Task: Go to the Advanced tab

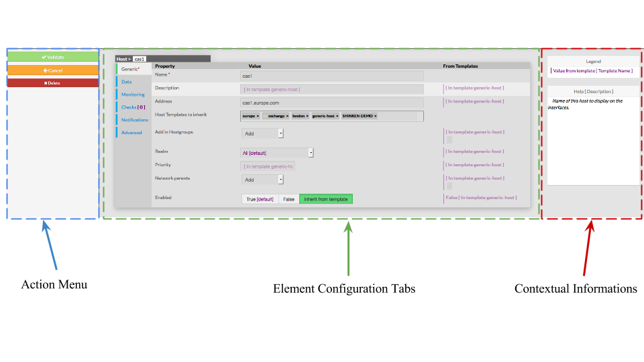Action: click(x=131, y=133)
